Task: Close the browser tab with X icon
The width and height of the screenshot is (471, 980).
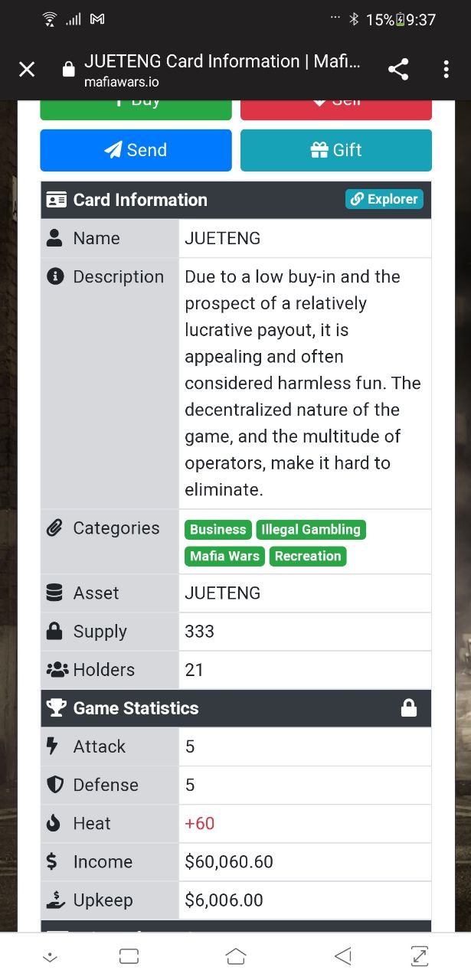Action: click(27, 70)
